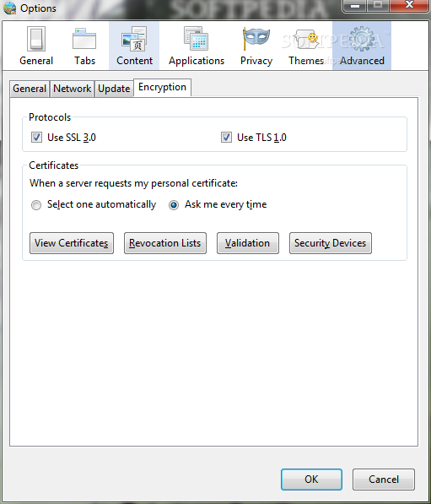This screenshot has height=504, width=431.
Task: Open the Themes options category
Action: (306, 46)
